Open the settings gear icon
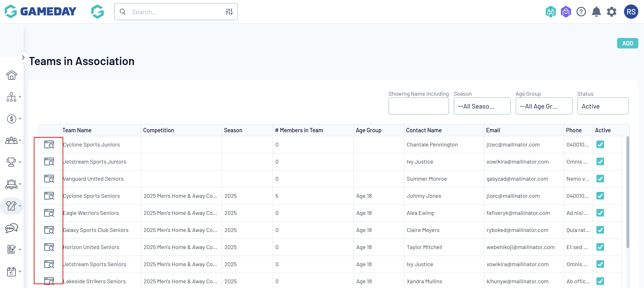Screen dimensions: 644x288 [611, 12]
